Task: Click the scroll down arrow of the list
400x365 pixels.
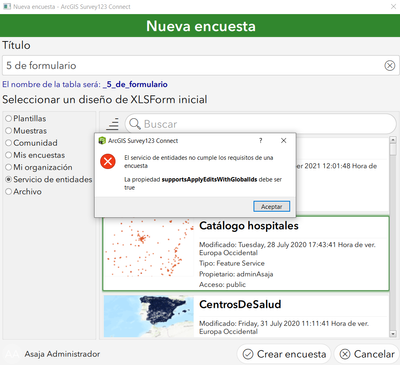Action: tap(393, 333)
